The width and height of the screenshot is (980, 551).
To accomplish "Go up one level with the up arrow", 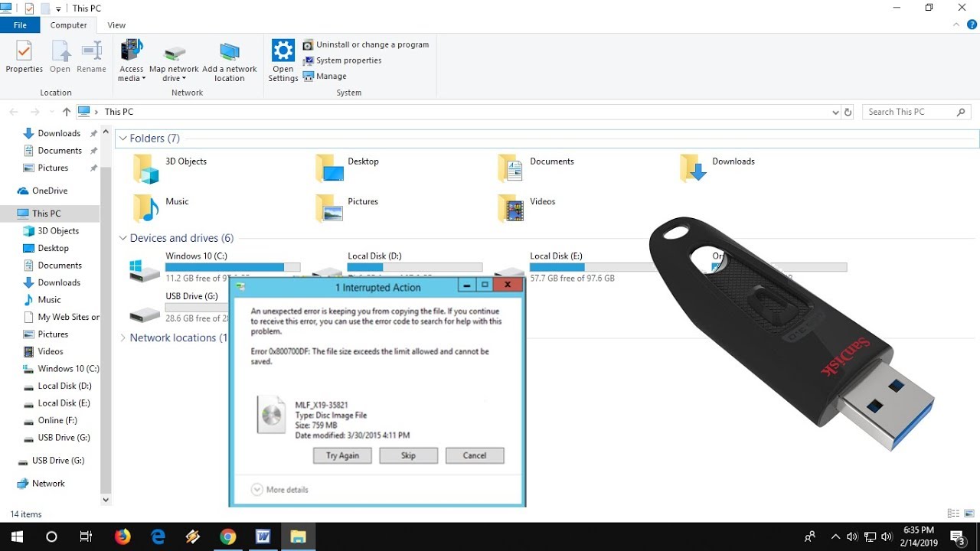I will click(x=67, y=112).
